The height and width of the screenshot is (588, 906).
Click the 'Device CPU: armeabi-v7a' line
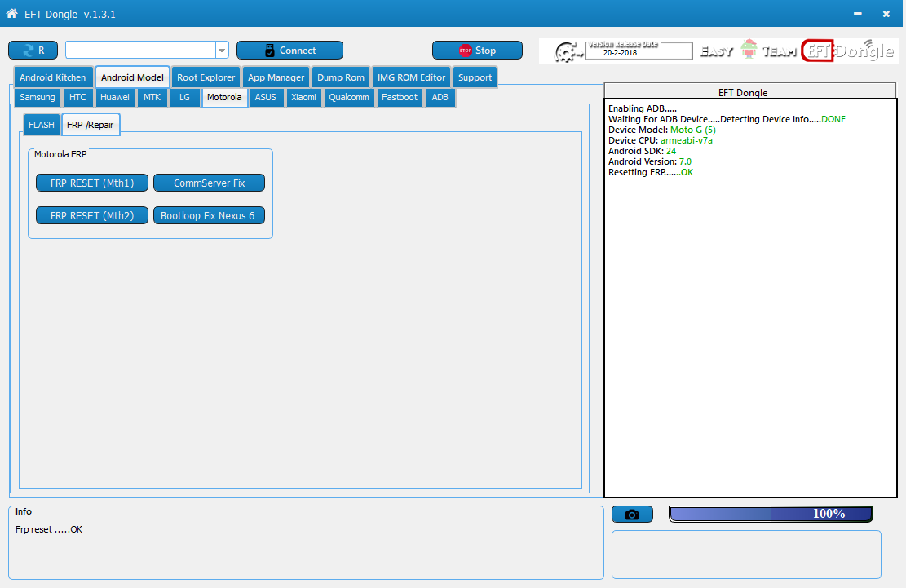(x=661, y=140)
